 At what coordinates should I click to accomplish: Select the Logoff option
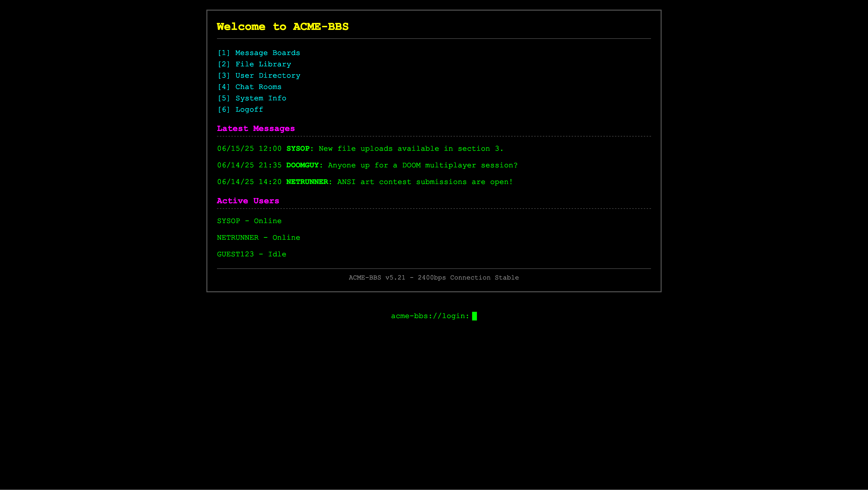[240, 109]
